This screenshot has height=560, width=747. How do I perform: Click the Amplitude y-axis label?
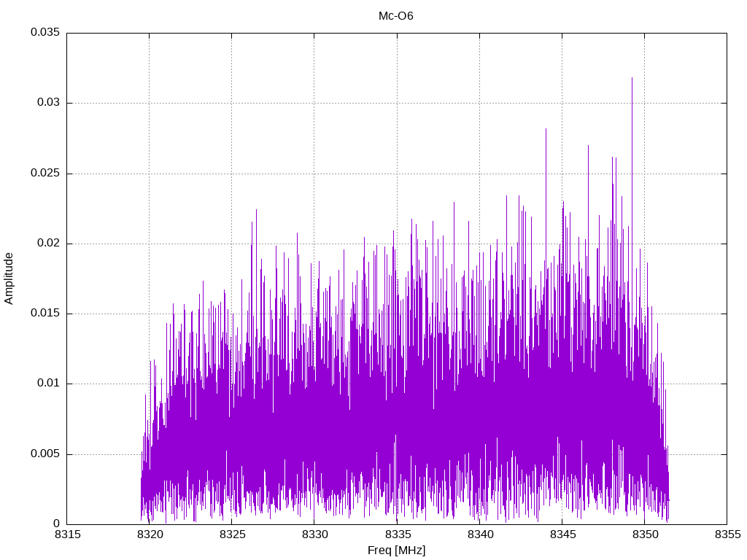[x=9, y=278]
